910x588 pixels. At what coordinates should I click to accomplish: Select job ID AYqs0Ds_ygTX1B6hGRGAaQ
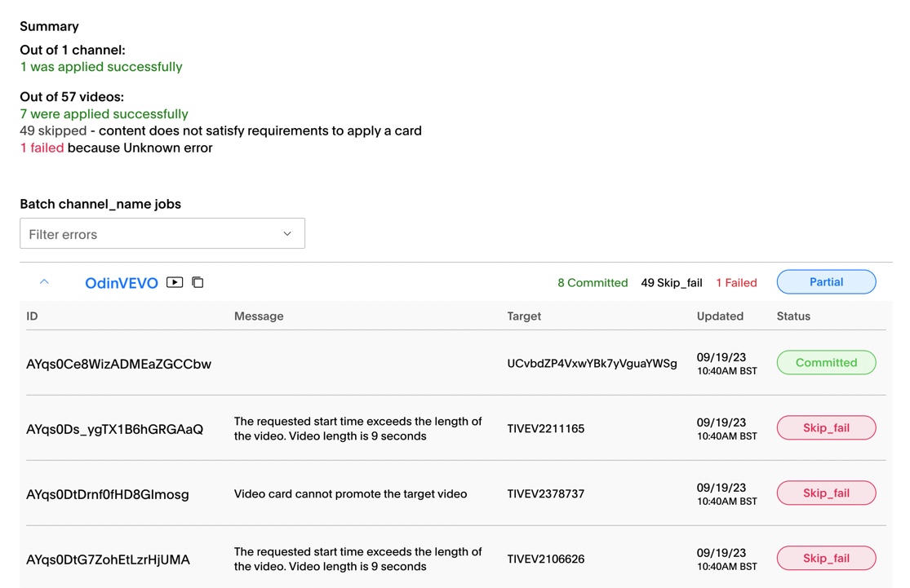point(115,430)
